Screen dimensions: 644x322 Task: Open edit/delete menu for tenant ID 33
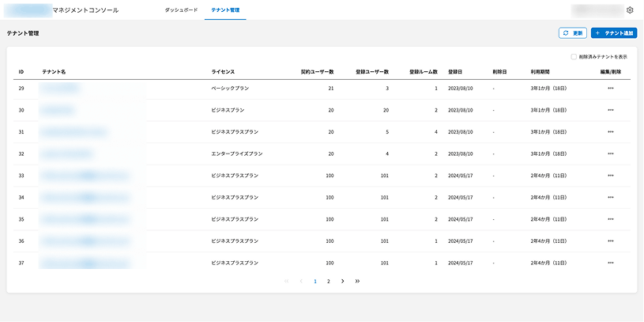coord(610,176)
